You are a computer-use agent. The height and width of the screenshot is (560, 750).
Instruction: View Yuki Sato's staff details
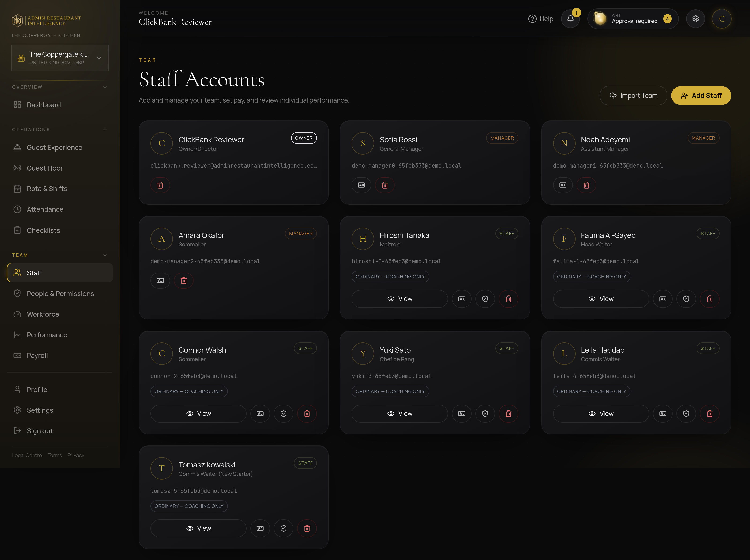coord(400,414)
